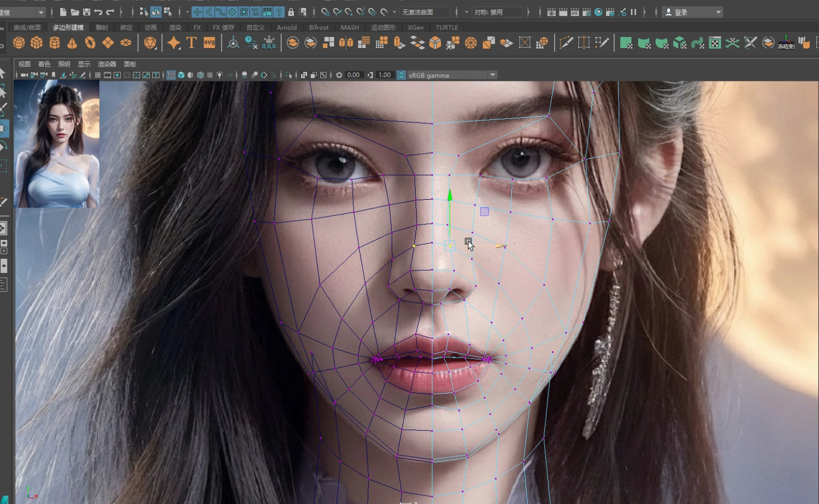The image size is (819, 504).
Task: Open the selection mask menu arrow
Action: (188, 12)
